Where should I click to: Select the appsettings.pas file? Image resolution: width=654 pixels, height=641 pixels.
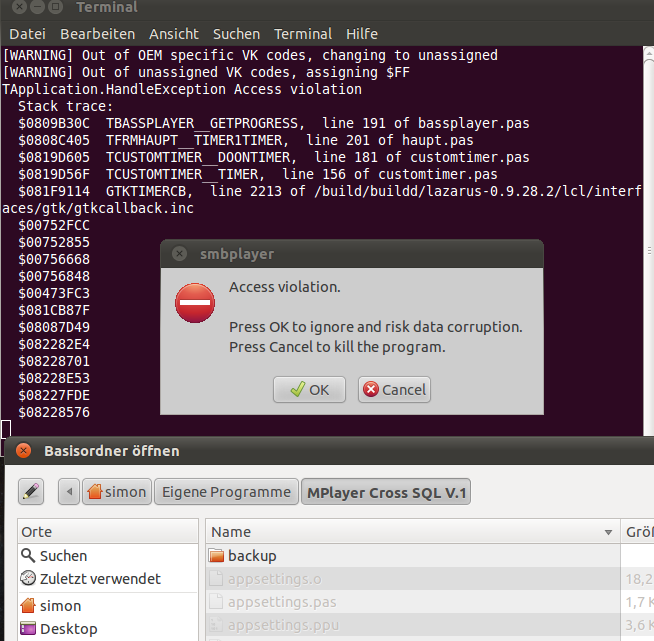(281, 602)
